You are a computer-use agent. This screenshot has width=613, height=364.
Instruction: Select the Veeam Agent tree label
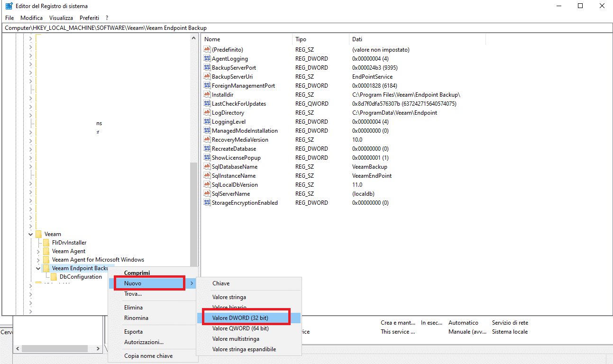(x=69, y=251)
